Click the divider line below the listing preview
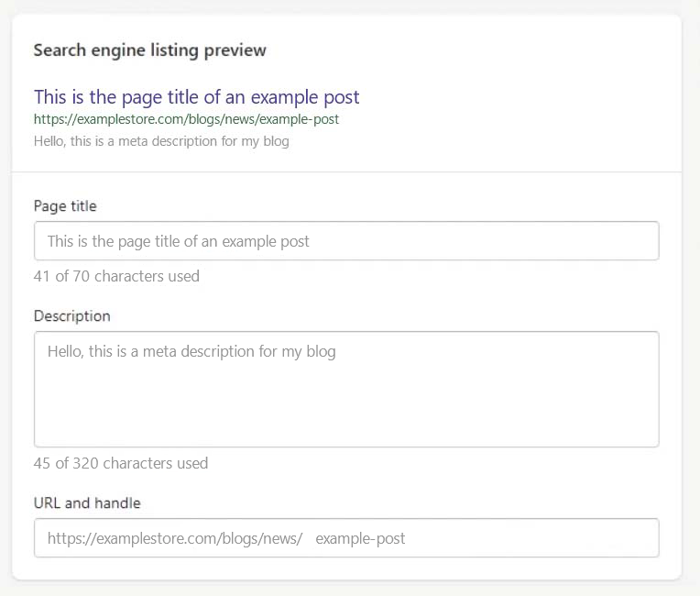This screenshot has height=596, width=700. pyautogui.click(x=346, y=171)
